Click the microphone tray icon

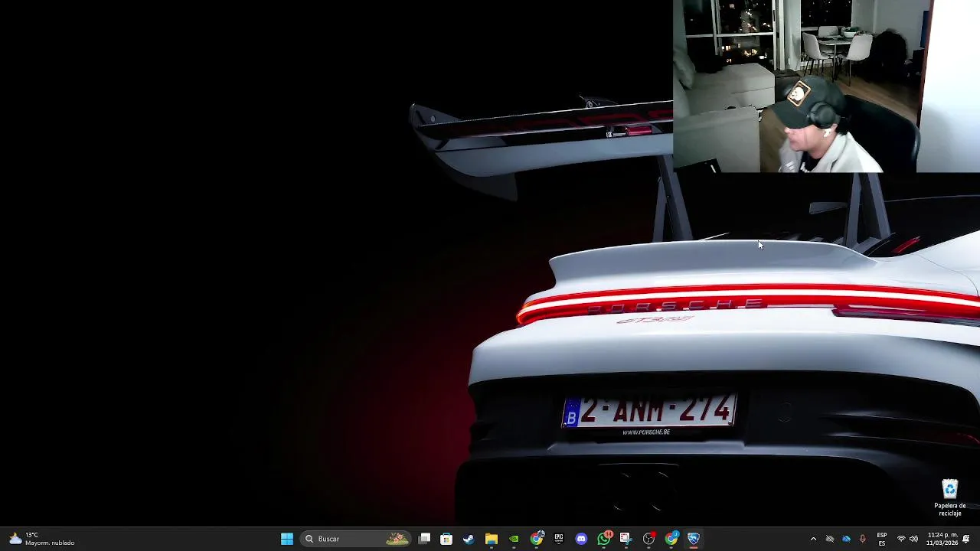[x=863, y=539]
